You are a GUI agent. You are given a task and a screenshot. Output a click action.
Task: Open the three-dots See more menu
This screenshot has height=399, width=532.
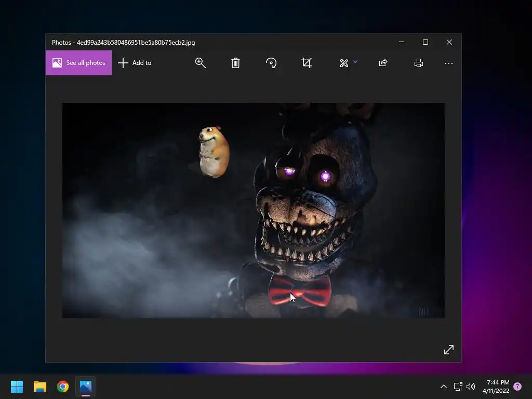[x=449, y=63]
